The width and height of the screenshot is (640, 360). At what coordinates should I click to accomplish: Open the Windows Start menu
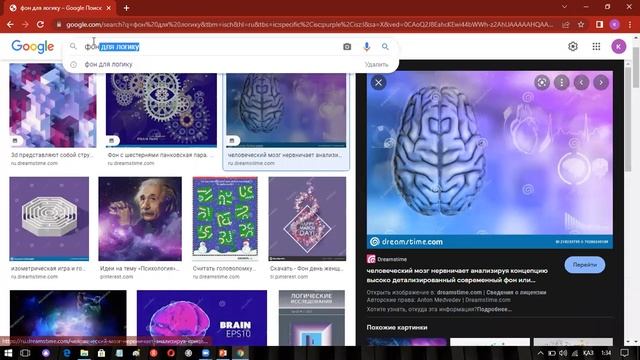pos(8,353)
